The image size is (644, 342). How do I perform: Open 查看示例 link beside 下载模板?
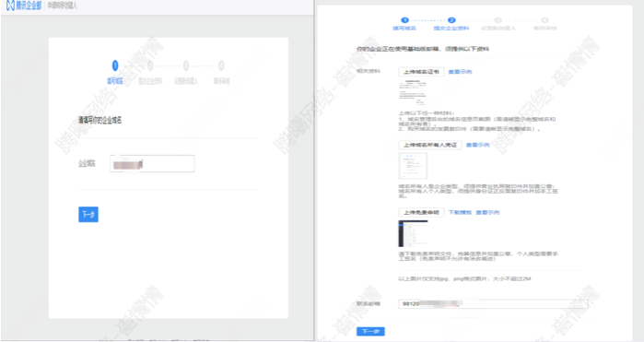coord(487,213)
